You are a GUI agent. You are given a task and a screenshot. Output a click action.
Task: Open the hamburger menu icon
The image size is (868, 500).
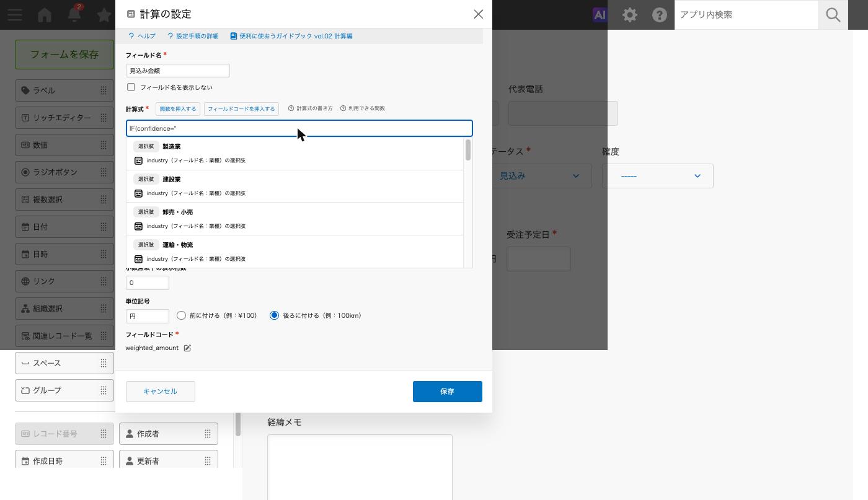pos(15,15)
